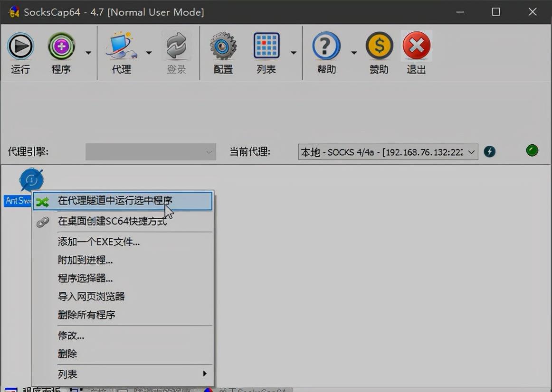The width and height of the screenshot is (552, 392).
Task: Choose 在代理隧道中运行选中程序 menu entry
Action: [123, 201]
